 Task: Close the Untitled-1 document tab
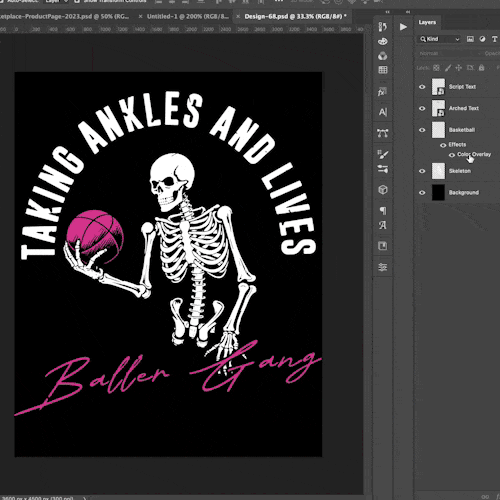point(140,16)
